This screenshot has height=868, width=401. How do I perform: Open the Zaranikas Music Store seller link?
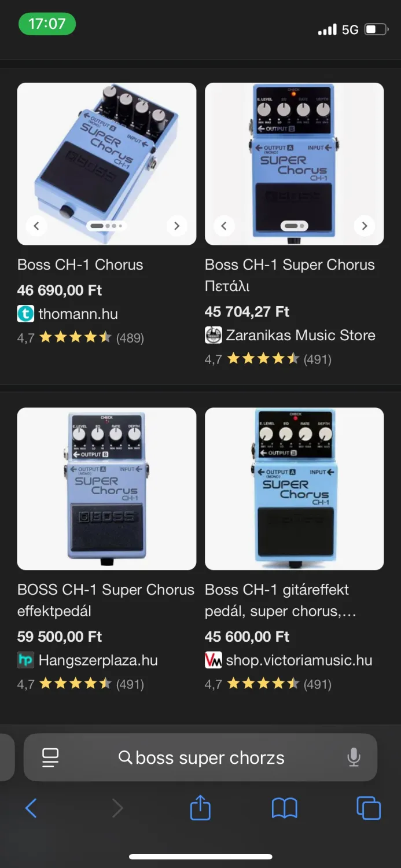pos(300,335)
